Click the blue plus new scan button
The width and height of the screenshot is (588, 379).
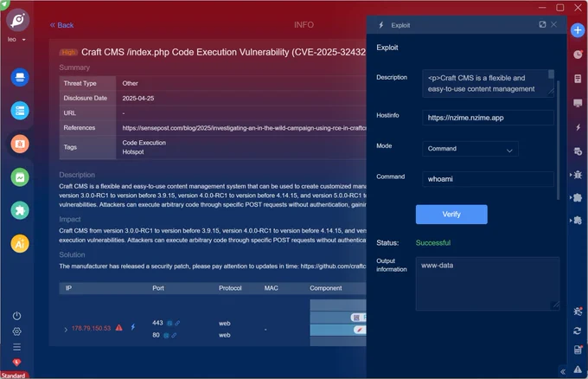pos(578,30)
